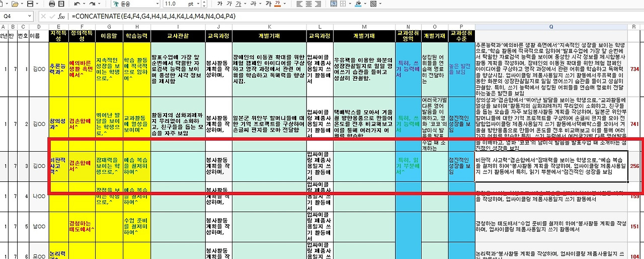Toggle underline formatting
The width and height of the screenshot is (644, 259).
click(x=238, y=4)
